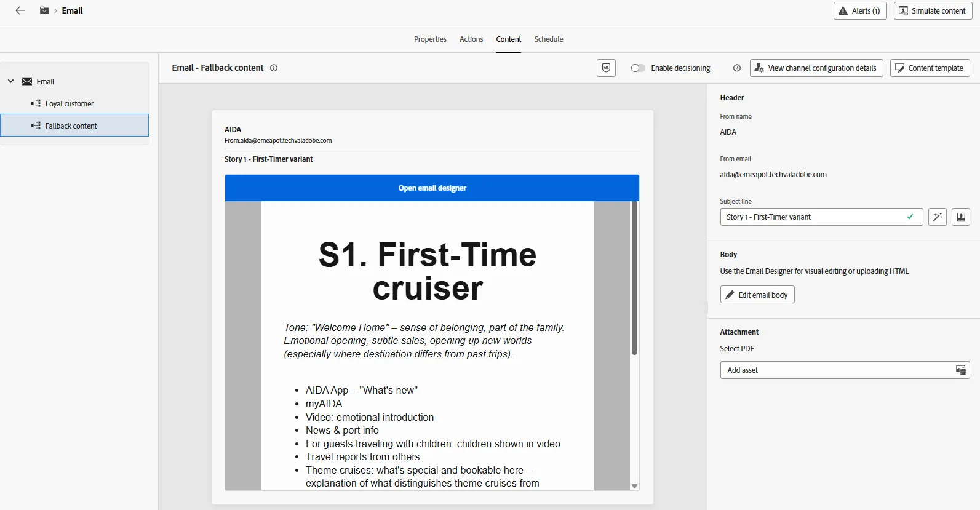Click the info icon beside Email - Fallback content

[x=274, y=68]
